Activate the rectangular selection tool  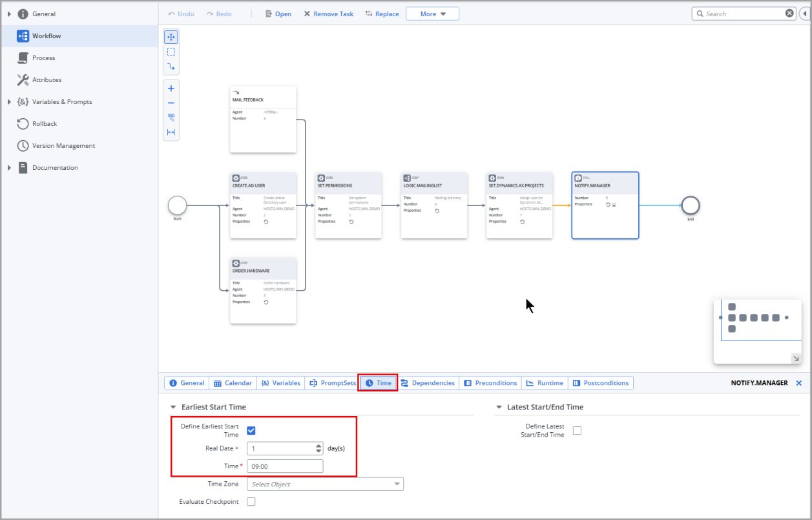[171, 52]
